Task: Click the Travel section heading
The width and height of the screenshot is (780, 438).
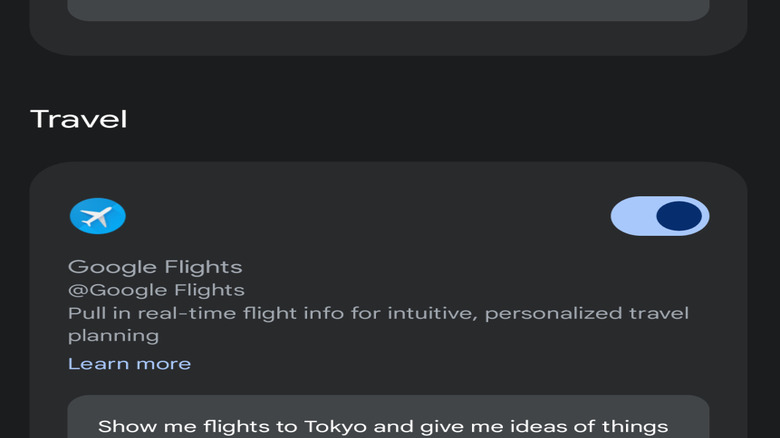Action: (79, 119)
